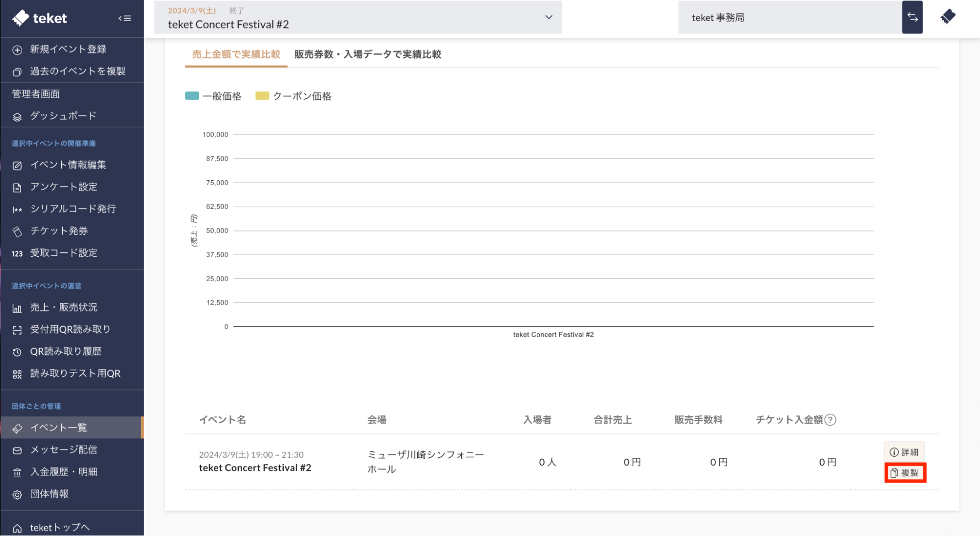Toggle the クーポン価格 yellow legend swatch
The height and width of the screenshot is (536, 980).
(x=262, y=96)
